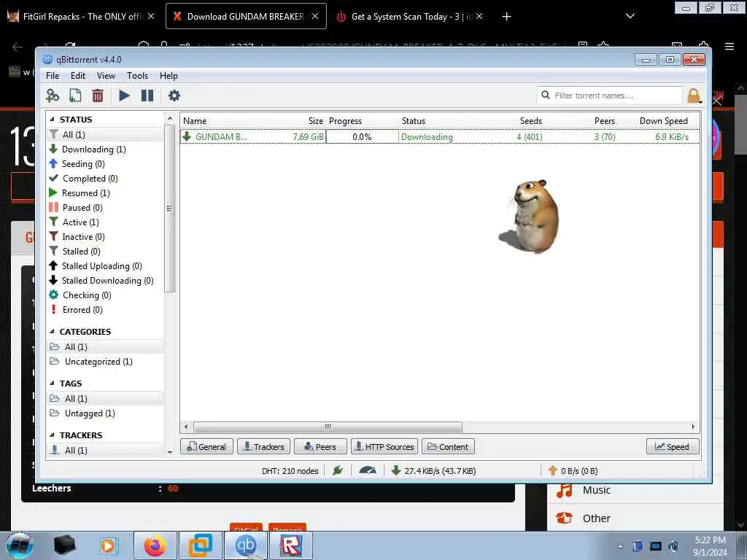Sort torrents by Progress column header
The height and width of the screenshot is (560, 747).
click(x=362, y=121)
